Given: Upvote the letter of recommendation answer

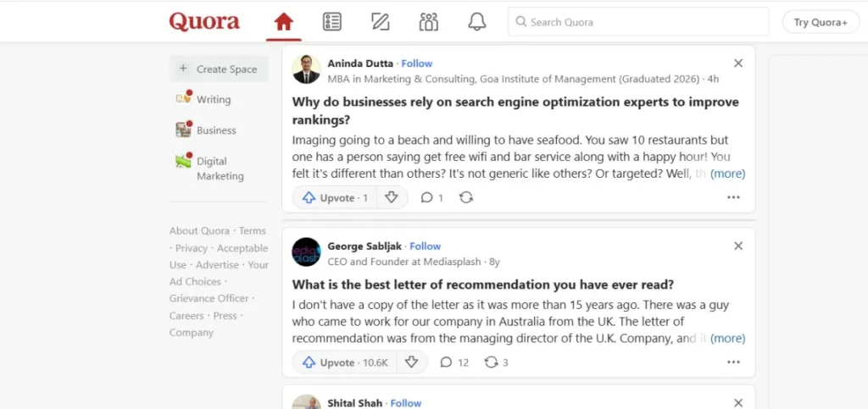Looking at the screenshot, I should [x=340, y=362].
